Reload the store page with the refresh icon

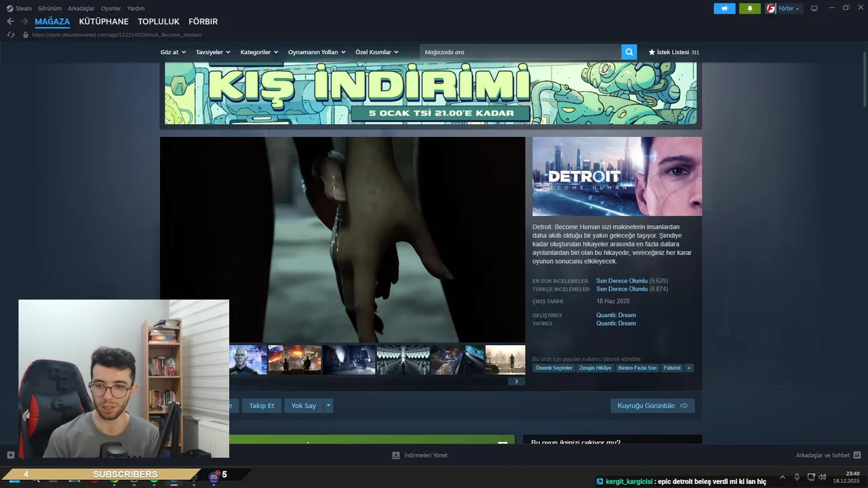[10, 35]
